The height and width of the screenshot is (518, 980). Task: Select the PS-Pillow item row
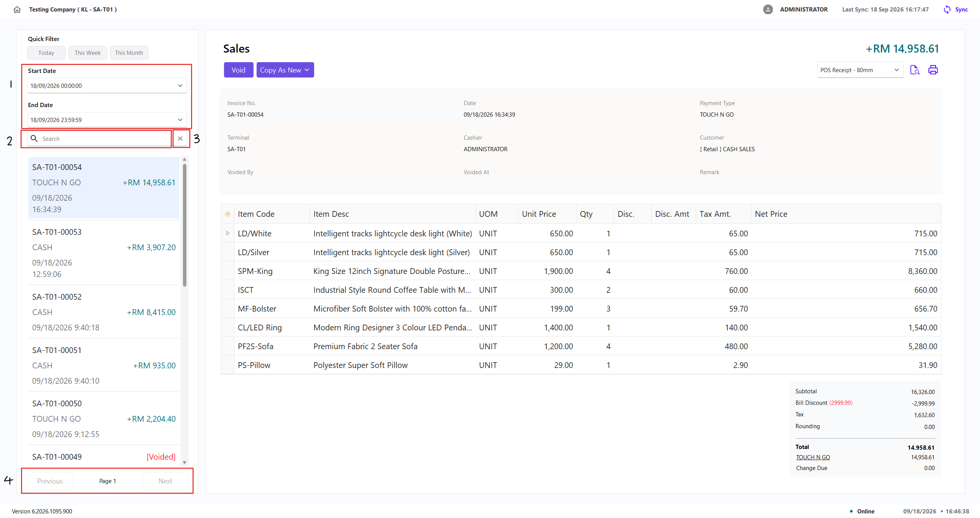pyautogui.click(x=581, y=365)
